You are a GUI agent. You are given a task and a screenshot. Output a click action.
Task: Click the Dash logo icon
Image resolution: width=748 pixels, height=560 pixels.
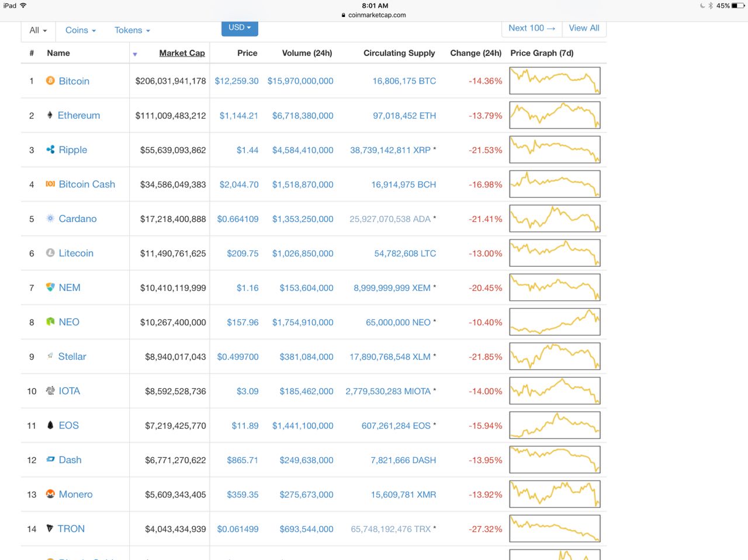pos(50,460)
